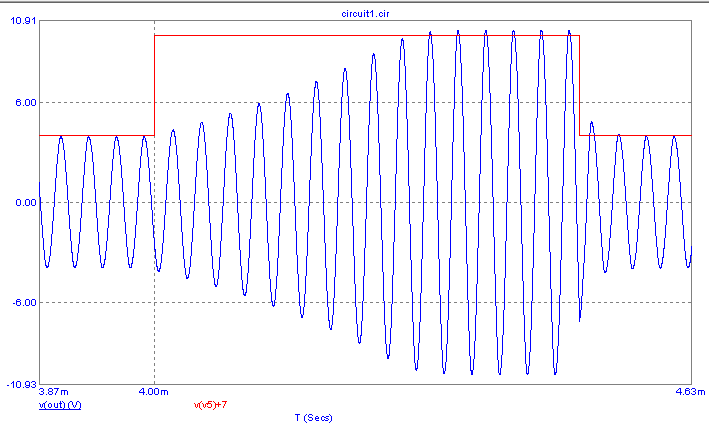This screenshot has width=709, height=431.
Task: Click the red low-level line after the pulse
Action: (640, 135)
